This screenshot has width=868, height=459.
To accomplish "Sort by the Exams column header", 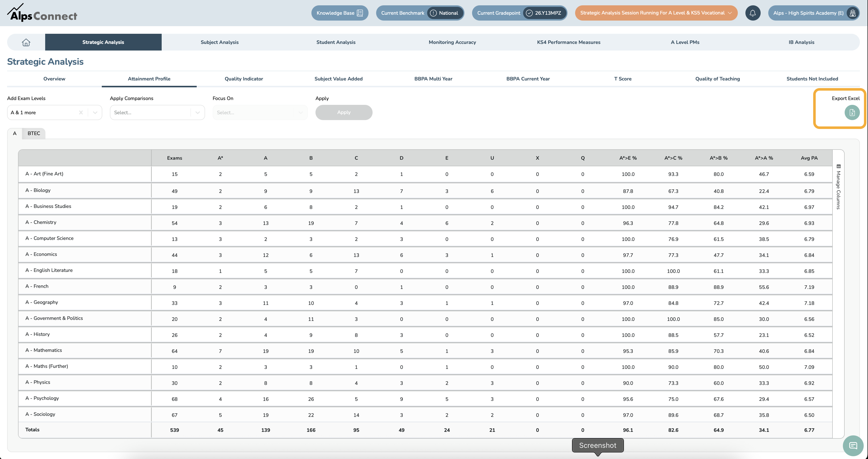I will tap(175, 158).
